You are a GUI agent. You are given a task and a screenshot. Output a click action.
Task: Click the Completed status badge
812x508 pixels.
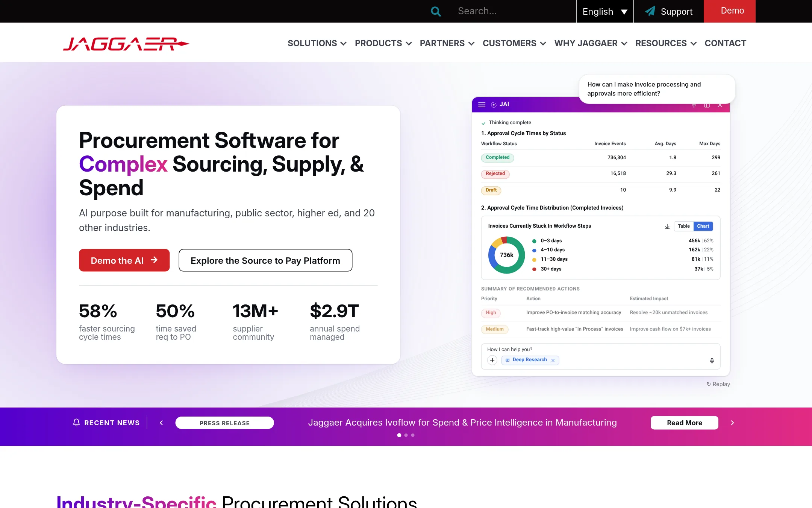click(497, 158)
